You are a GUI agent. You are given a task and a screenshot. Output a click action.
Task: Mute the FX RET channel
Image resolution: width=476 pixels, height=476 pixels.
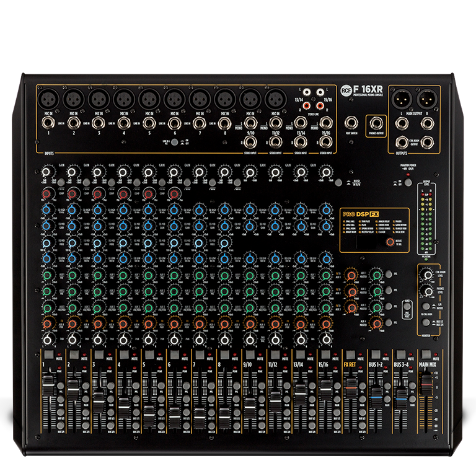pyautogui.click(x=351, y=354)
